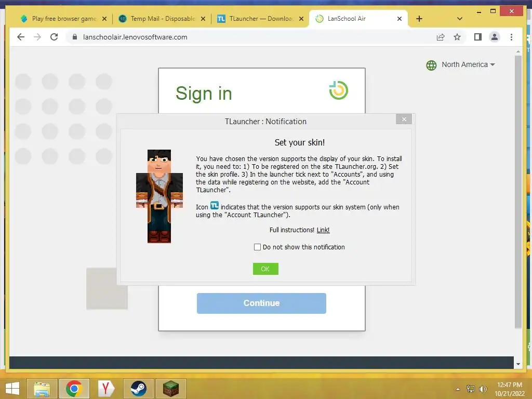Viewport: 532px width, 399px height.
Task: Open File Explorer from the taskbar
Action: [42, 389]
